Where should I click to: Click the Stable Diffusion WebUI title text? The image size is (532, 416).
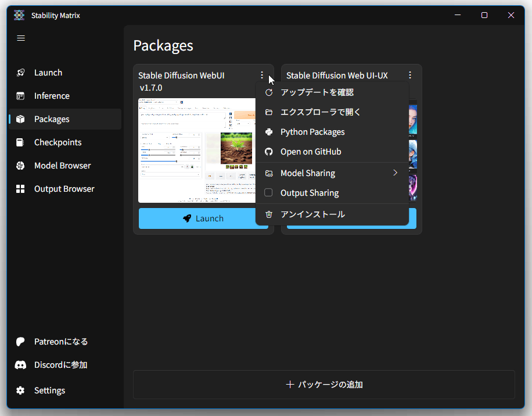(181, 76)
